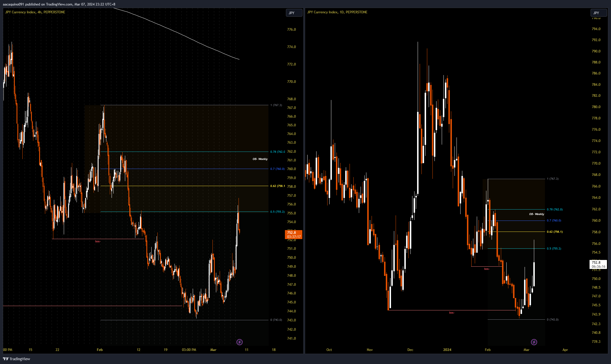Click the lower 'bos-' label on 1D chart
611x364 pixels.
coord(452,313)
